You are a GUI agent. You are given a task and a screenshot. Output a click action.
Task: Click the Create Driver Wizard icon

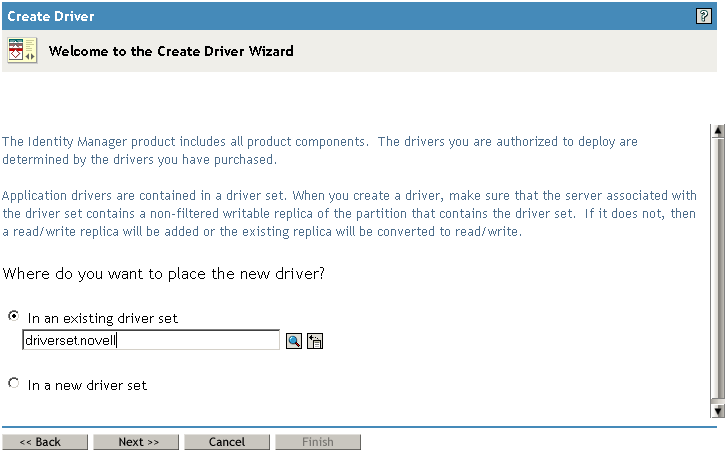coord(22,51)
